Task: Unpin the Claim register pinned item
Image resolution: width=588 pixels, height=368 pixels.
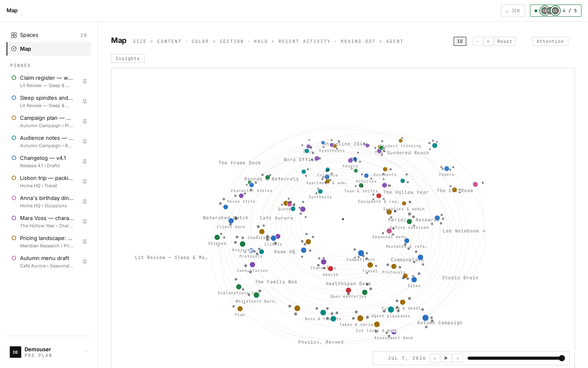Action: (85, 82)
